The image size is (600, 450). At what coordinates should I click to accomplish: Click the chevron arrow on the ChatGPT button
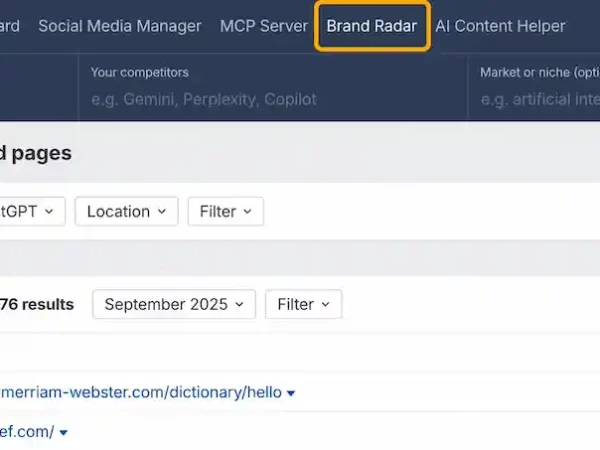(49, 212)
